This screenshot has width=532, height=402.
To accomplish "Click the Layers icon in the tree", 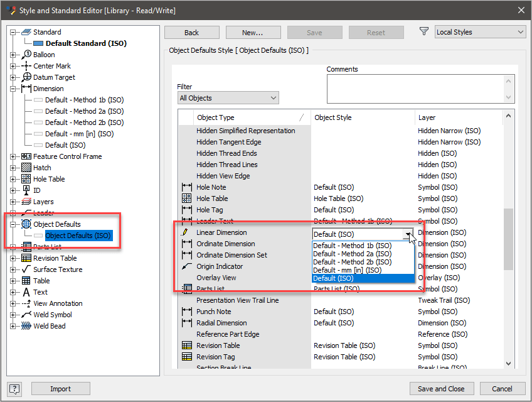I will tap(26, 202).
